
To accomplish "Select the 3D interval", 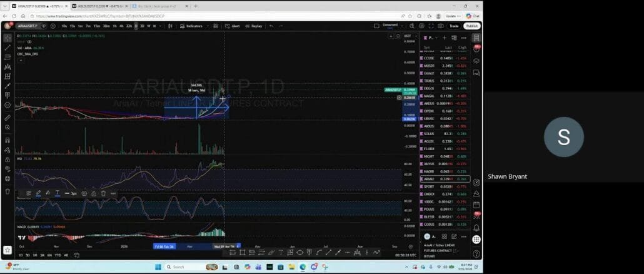I will point(142,26).
